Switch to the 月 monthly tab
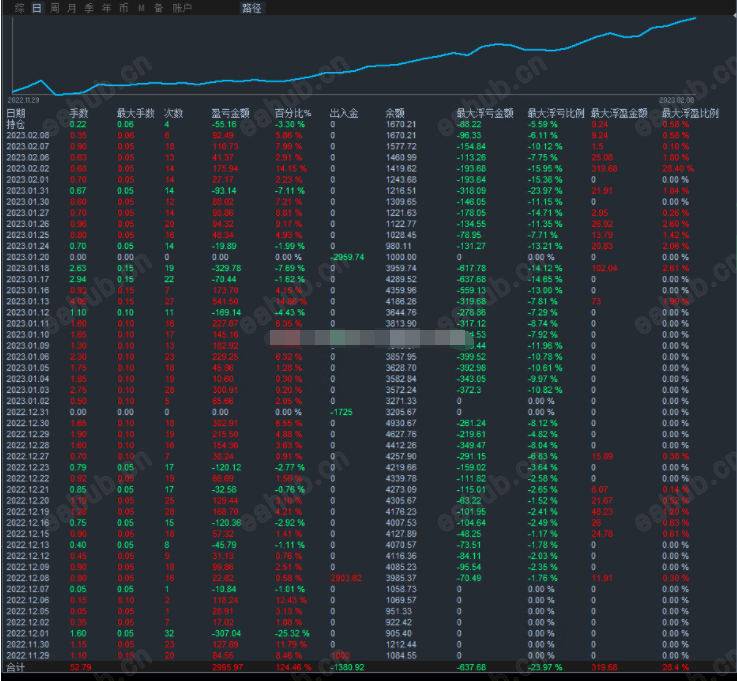Viewport: 737px width, 681px height. tap(71, 8)
